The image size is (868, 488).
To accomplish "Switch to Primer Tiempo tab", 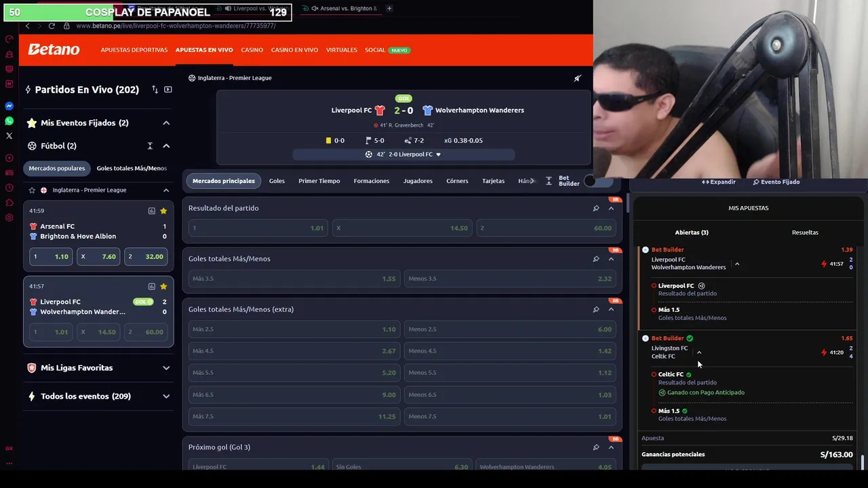I will pyautogui.click(x=319, y=181).
